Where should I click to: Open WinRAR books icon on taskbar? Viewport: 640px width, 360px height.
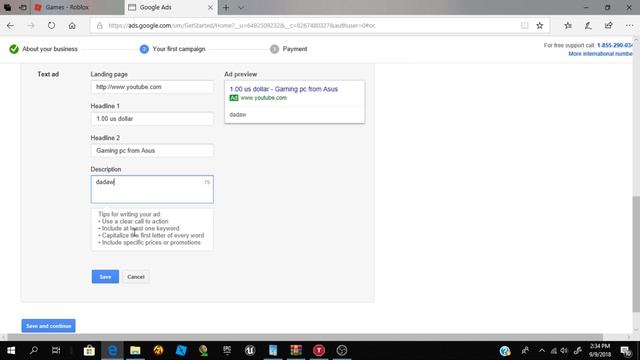coord(296,350)
